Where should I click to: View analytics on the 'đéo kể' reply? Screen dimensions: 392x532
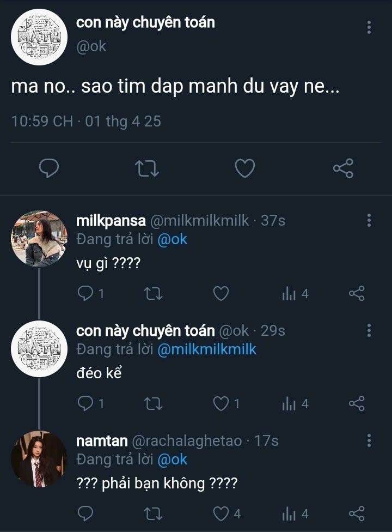point(289,404)
